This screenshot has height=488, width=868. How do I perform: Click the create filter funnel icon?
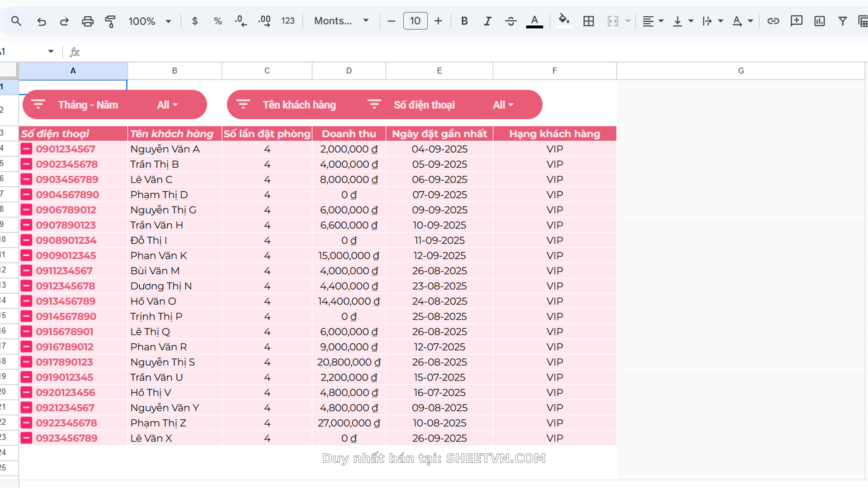point(842,21)
